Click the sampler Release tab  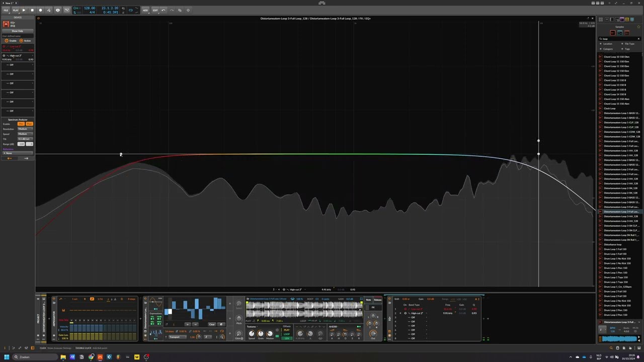[378, 300]
